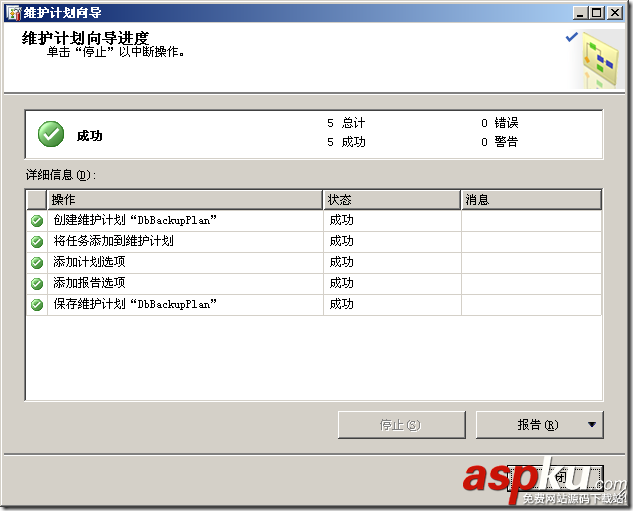Click the 关闭 button at the bottom
The height and width of the screenshot is (511, 633).
tap(555, 478)
